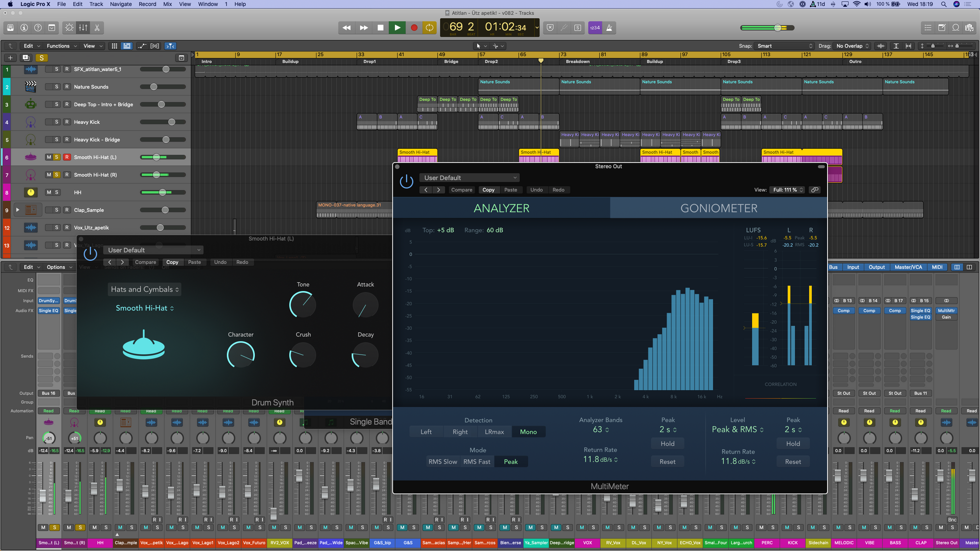Open the Hats and Cymbals category dropdown
The image size is (980, 551).
coord(145,289)
